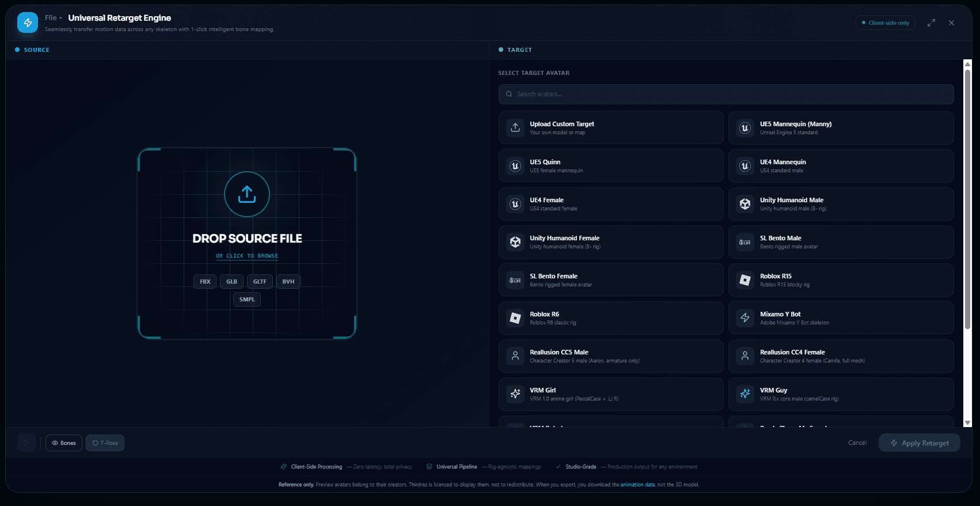This screenshot has height=506, width=980.
Task: Click the VRM Guy sparkle icon
Action: [x=745, y=394]
